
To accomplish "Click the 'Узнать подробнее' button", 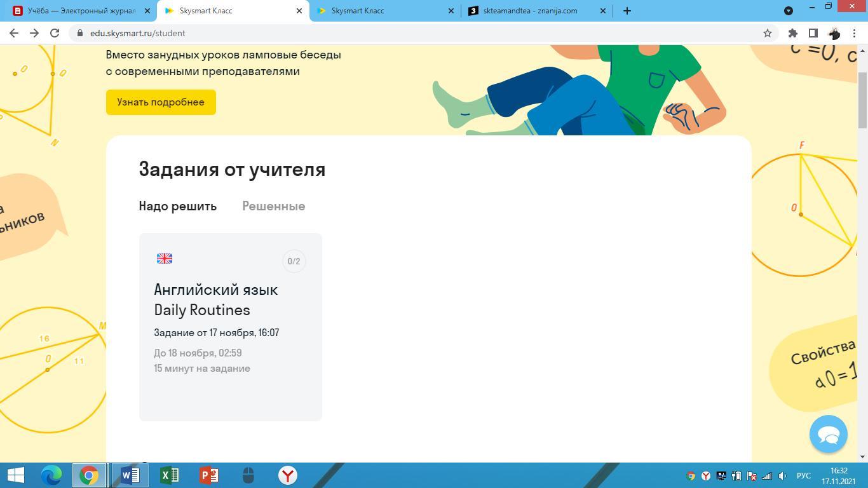I will click(x=161, y=102).
